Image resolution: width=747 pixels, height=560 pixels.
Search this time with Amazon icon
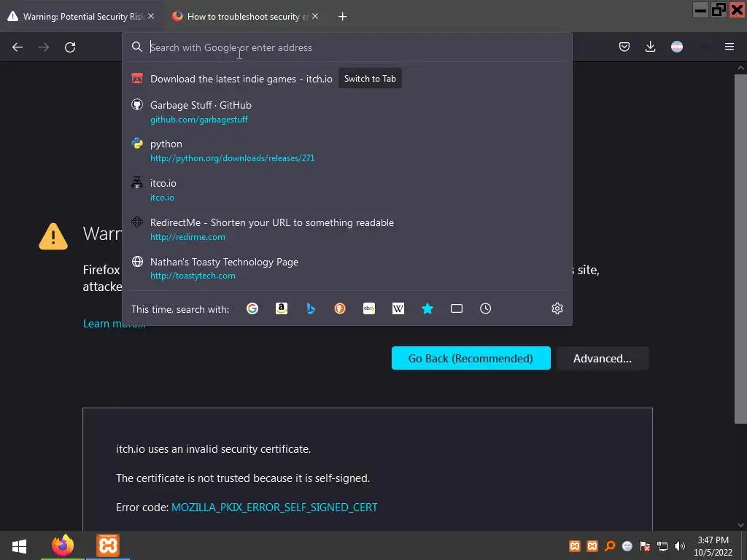pyautogui.click(x=282, y=308)
